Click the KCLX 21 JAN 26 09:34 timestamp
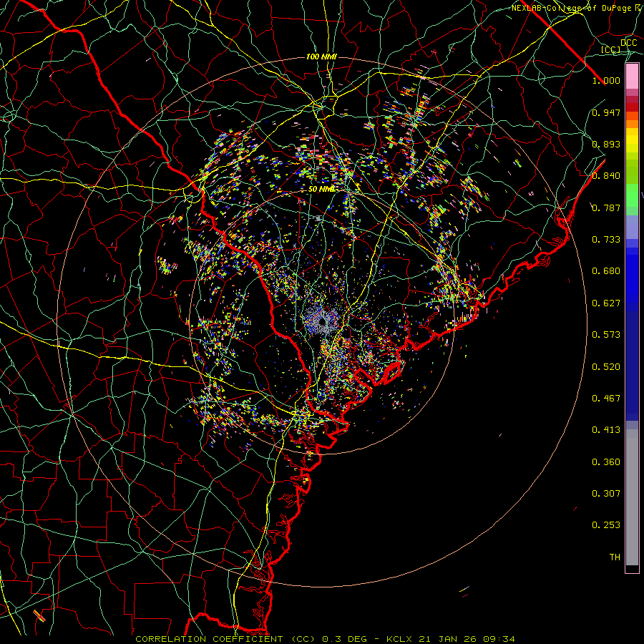 (x=451, y=639)
